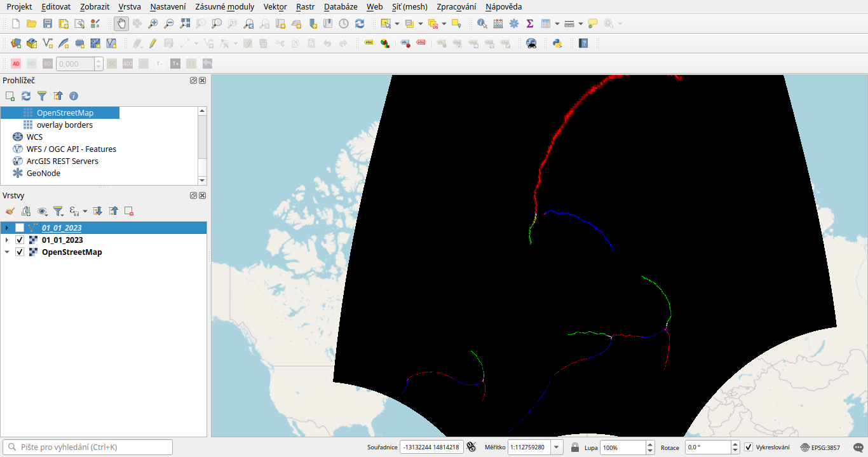Save the project with the floppy disk icon
Viewport: 868px width, 457px height.
pyautogui.click(x=48, y=24)
